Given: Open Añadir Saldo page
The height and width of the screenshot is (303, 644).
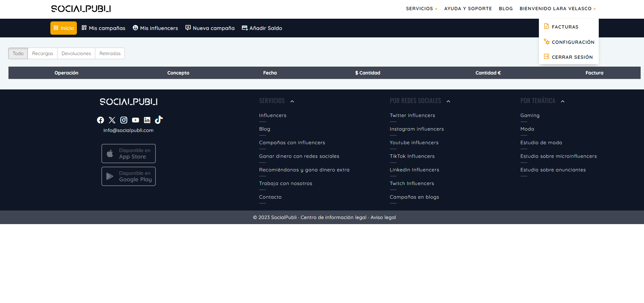Looking at the screenshot, I should coord(262,28).
